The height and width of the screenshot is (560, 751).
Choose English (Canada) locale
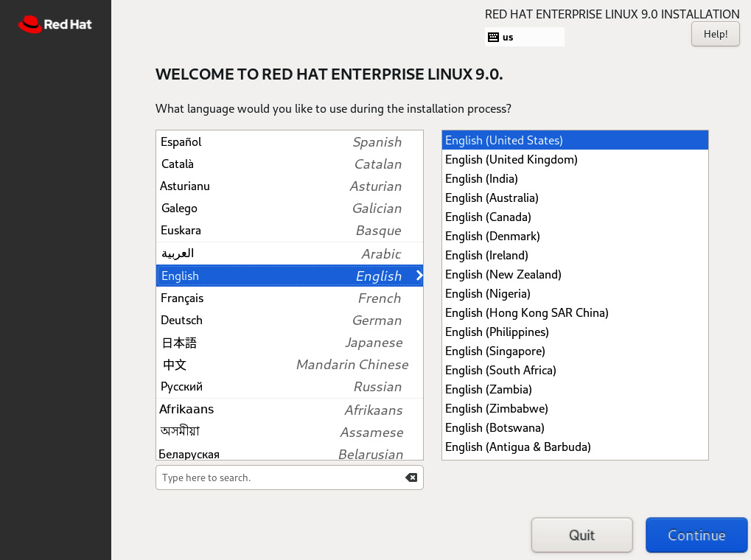pos(575,217)
